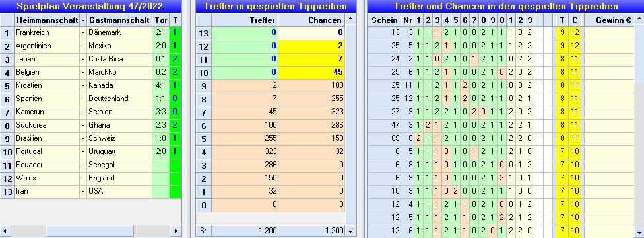Image resolution: width=644 pixels, height=238 pixels.
Task: Select the Frankreich team cell
Action: (x=47, y=32)
